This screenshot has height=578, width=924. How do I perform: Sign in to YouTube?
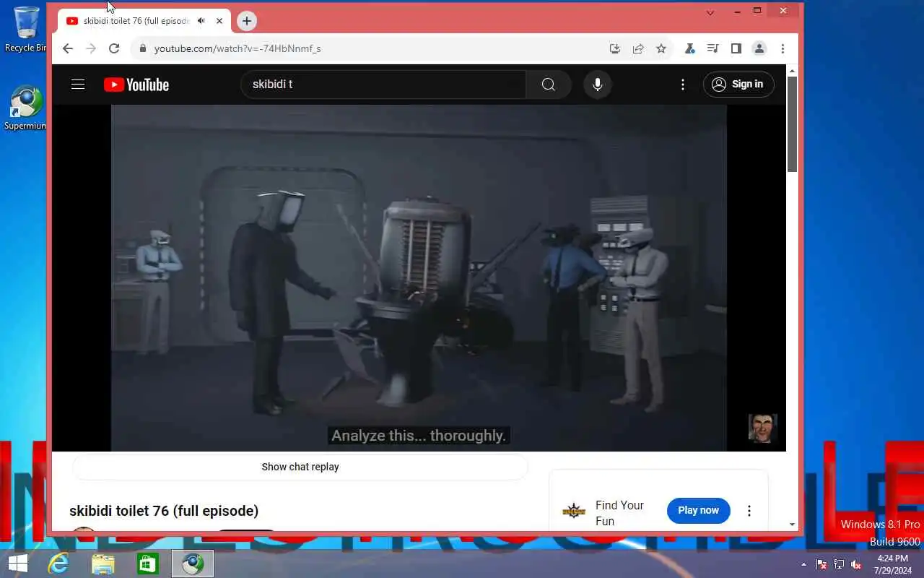(x=738, y=85)
